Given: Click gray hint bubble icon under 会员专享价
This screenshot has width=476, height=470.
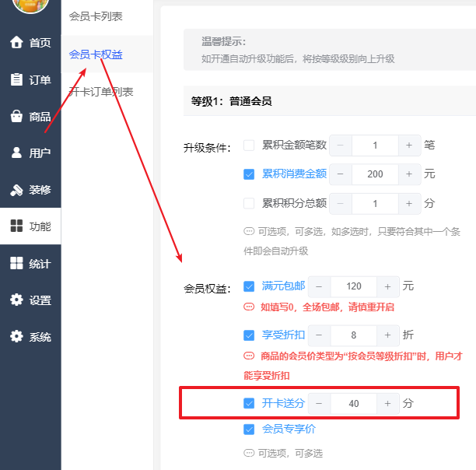Looking at the screenshot, I should point(249,453).
